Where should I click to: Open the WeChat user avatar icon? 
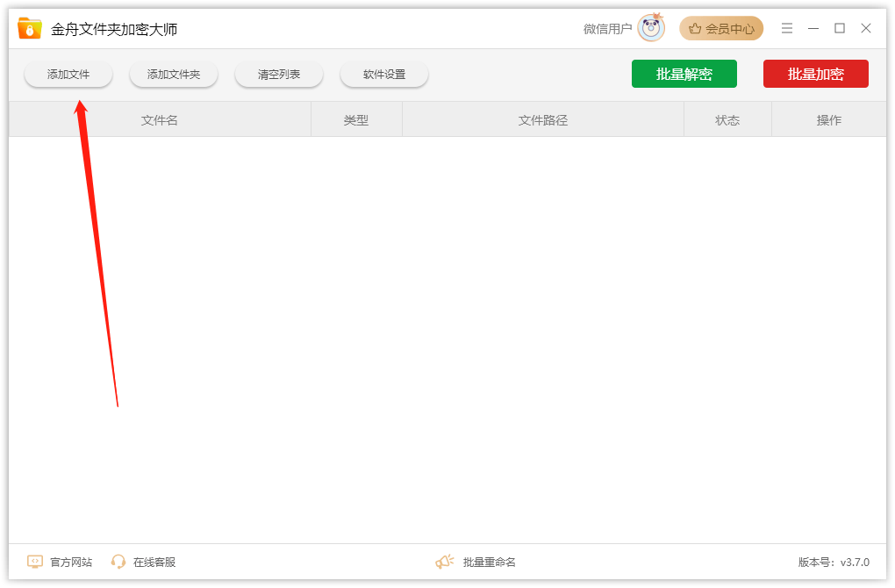pyautogui.click(x=651, y=29)
